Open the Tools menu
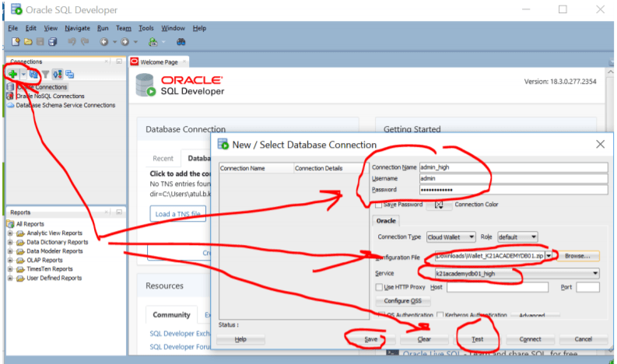This screenshot has width=617, height=364. (x=146, y=28)
